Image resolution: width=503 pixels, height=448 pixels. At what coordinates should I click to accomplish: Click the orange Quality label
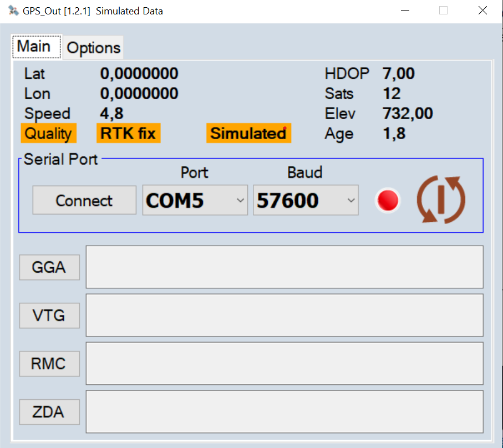pos(48,134)
